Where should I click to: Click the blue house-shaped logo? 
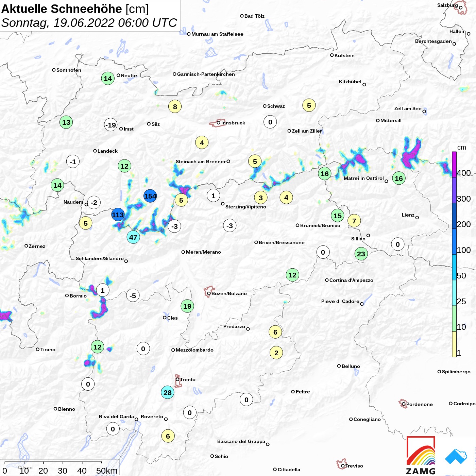(x=456, y=456)
